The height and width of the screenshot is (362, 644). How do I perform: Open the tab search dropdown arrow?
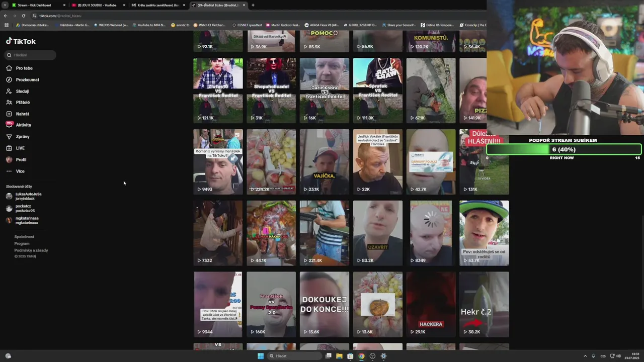click(x=4, y=5)
